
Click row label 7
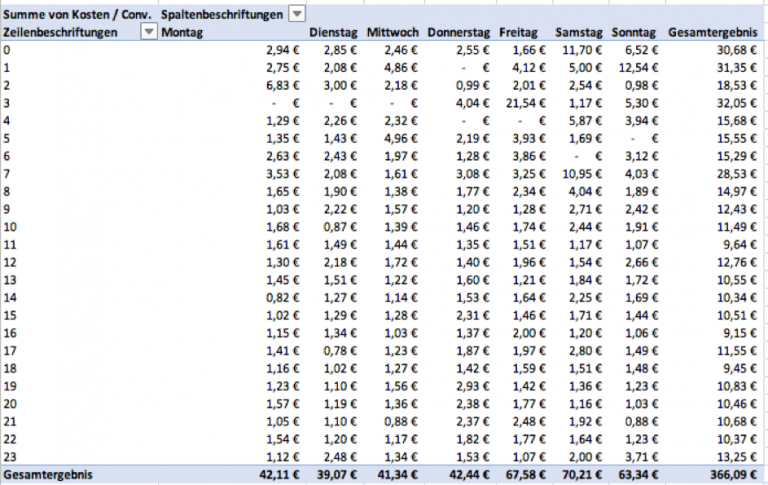click(6, 174)
